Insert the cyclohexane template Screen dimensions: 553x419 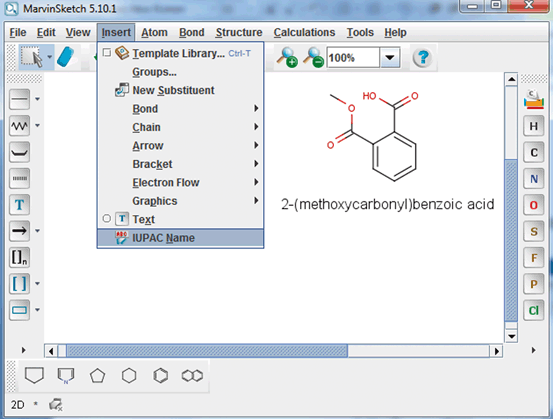point(129,376)
